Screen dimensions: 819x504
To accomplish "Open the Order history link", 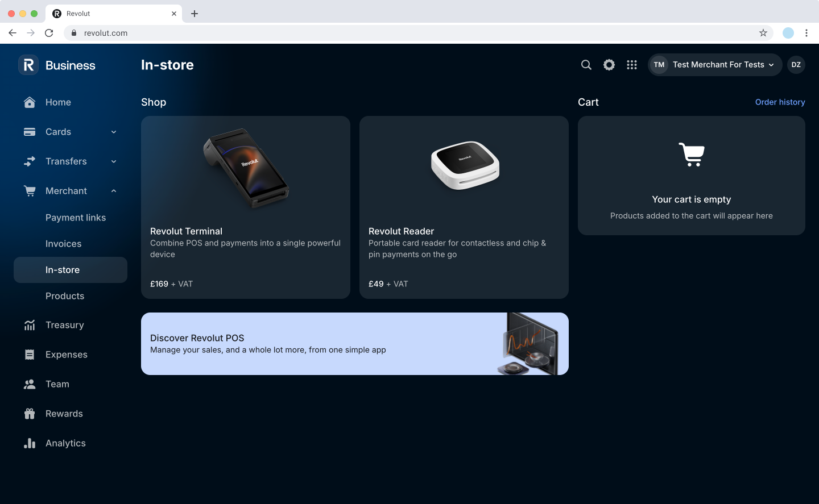I will click(x=780, y=102).
